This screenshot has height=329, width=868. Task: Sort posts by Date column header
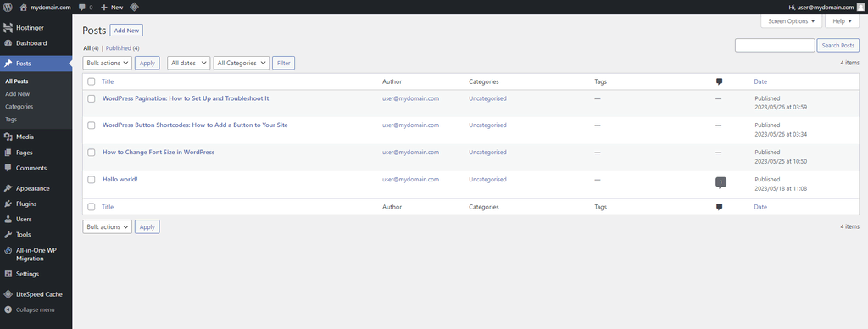click(x=760, y=81)
